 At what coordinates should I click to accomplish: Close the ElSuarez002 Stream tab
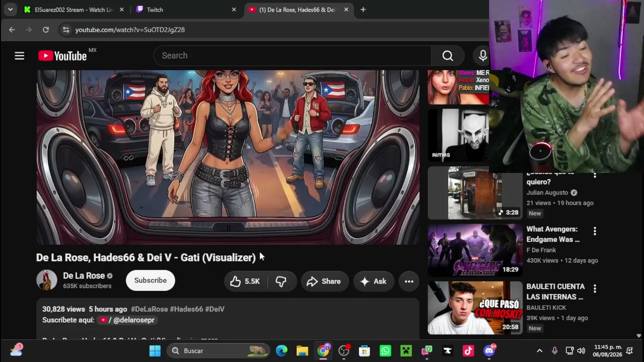click(122, 10)
